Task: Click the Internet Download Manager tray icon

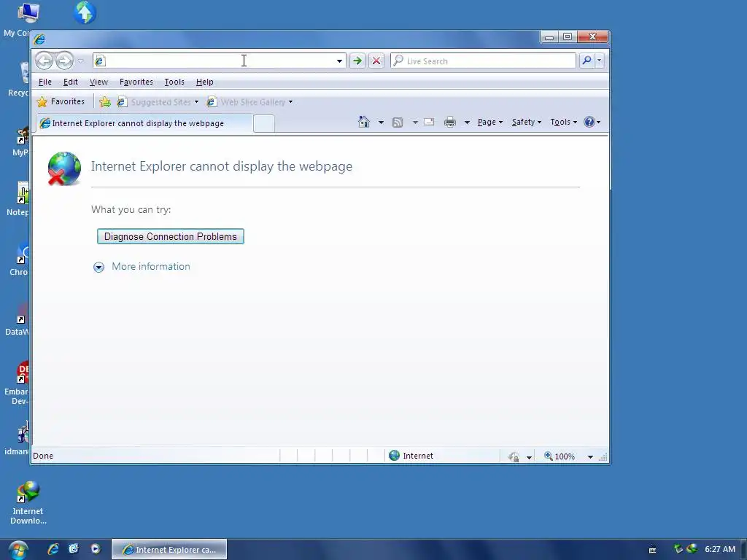Action: tap(692, 549)
